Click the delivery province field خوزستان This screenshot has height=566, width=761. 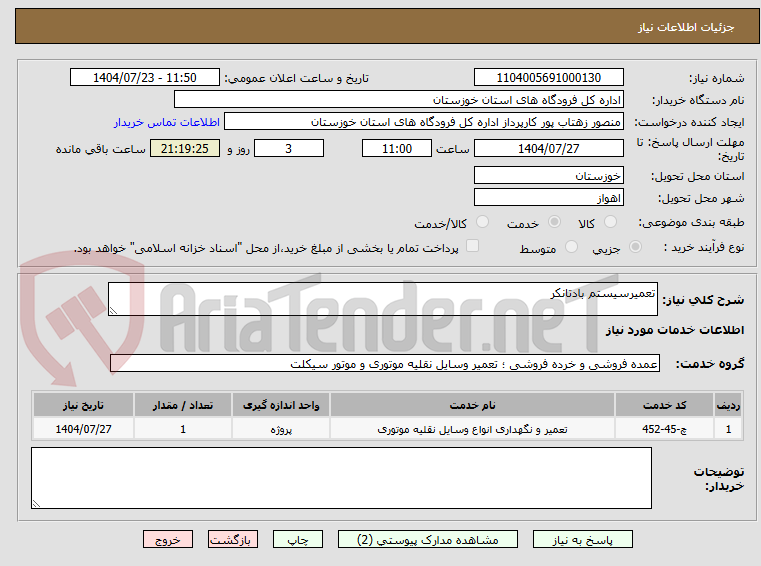point(548,175)
